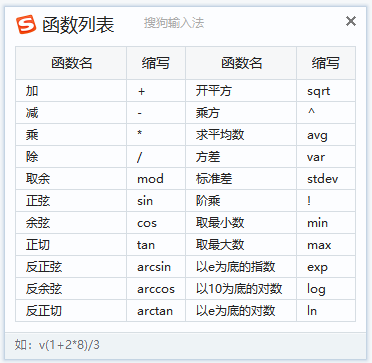
Task: Click the 搜狗输入法 label
Action: pyautogui.click(x=174, y=23)
